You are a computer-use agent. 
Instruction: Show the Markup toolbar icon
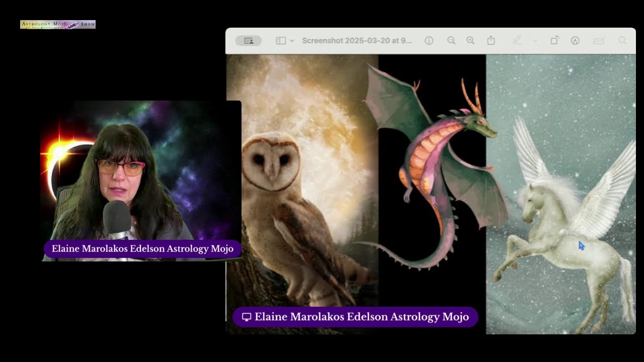575,41
